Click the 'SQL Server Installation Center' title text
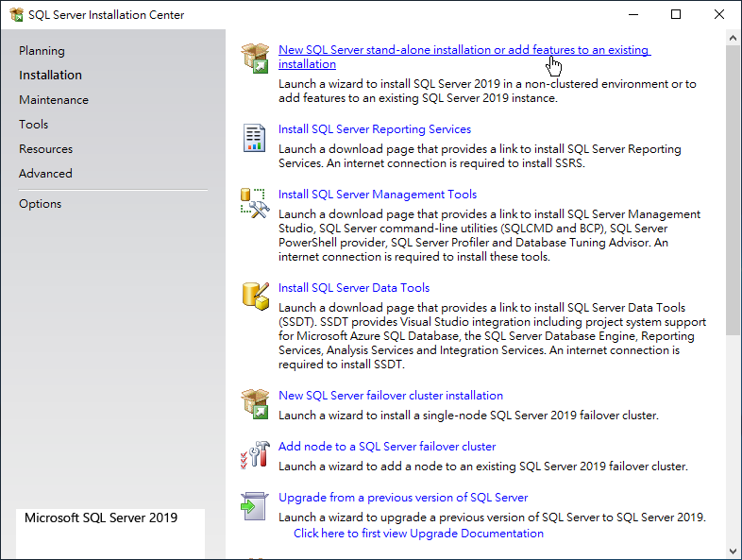The image size is (742, 560). coord(106,15)
